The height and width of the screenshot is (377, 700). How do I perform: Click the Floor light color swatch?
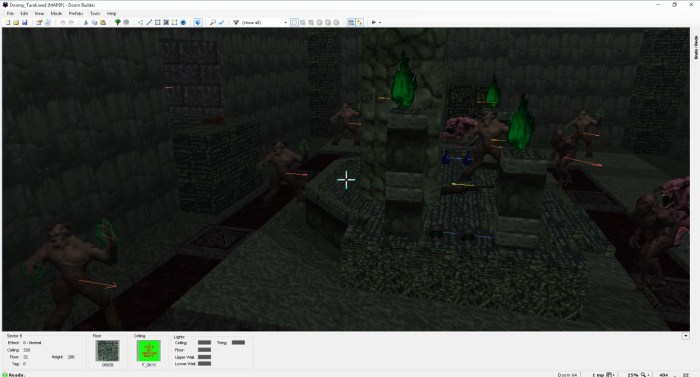tap(204, 350)
